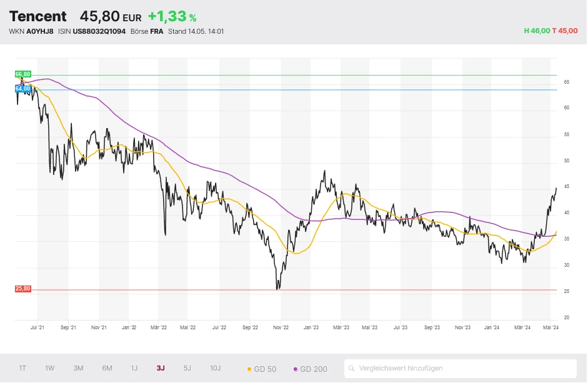Click the red 25,80 low price marker
Viewport: 588px width, 383px height.
pyautogui.click(x=22, y=289)
